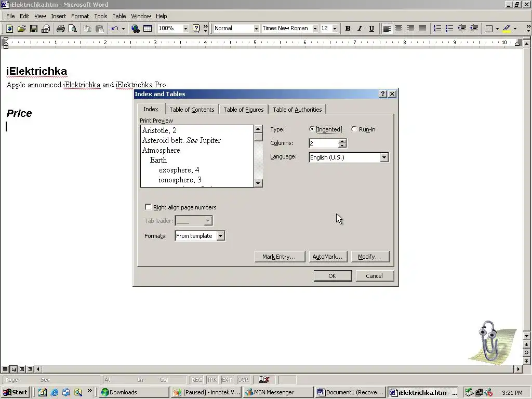Switch to the Table of Authorities tab
This screenshot has height=399, width=532.
click(297, 109)
